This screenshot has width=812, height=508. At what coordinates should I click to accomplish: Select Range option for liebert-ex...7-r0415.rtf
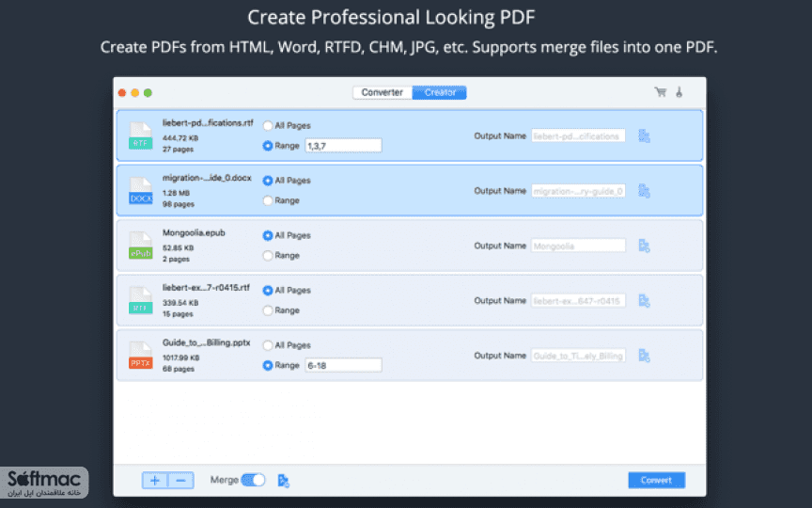(x=267, y=310)
